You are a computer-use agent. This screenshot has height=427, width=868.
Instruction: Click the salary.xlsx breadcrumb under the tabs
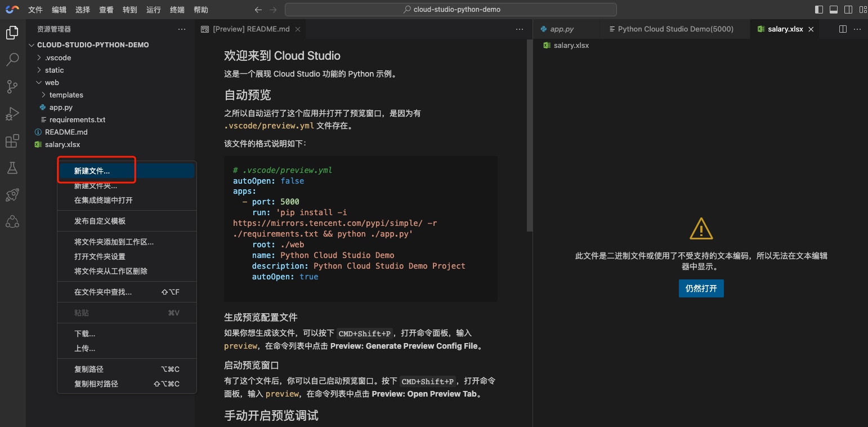pyautogui.click(x=566, y=45)
